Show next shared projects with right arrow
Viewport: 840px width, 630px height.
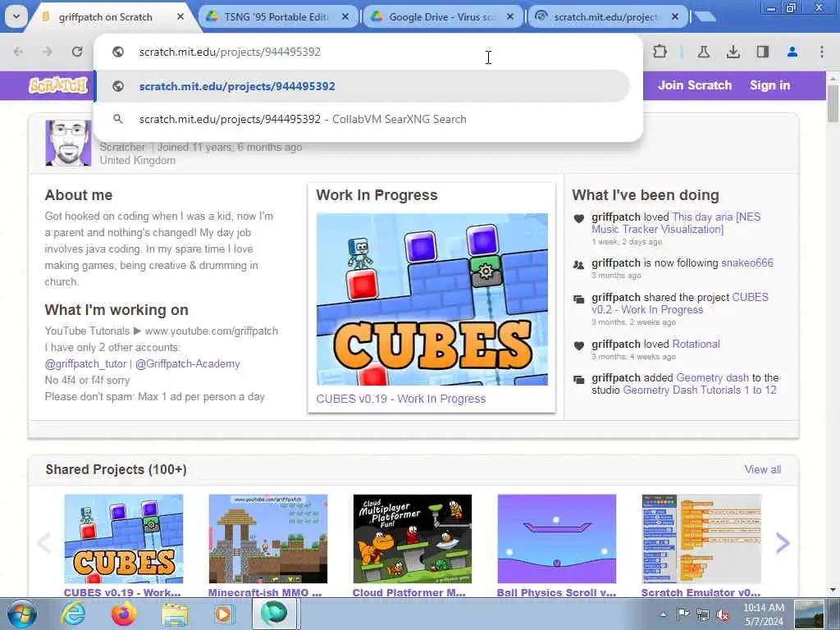783,543
